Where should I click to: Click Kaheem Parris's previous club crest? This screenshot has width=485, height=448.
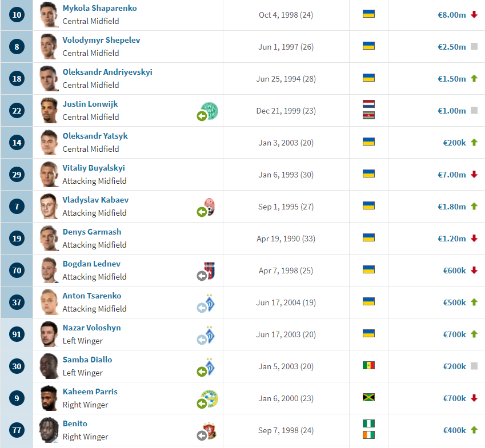coord(210,398)
